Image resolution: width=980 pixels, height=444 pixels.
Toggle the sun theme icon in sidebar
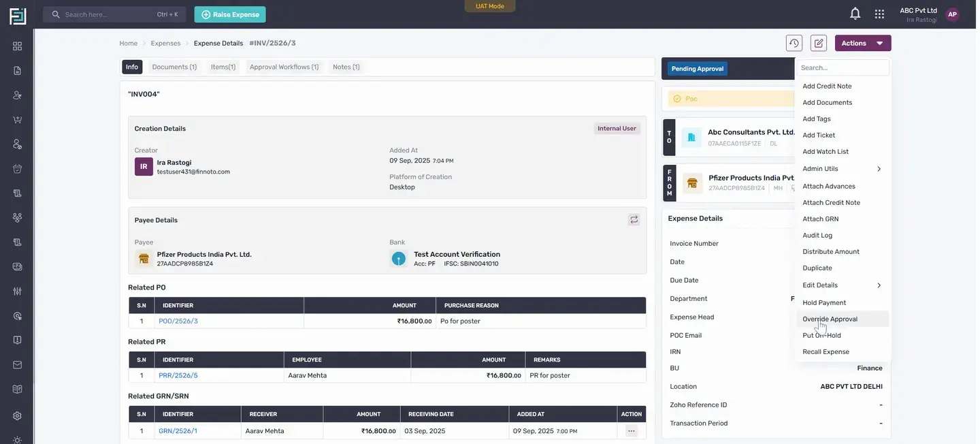coord(17,440)
